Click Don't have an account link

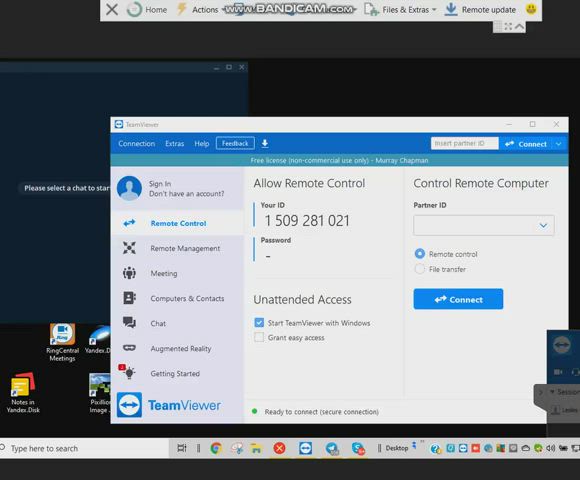click(186, 194)
